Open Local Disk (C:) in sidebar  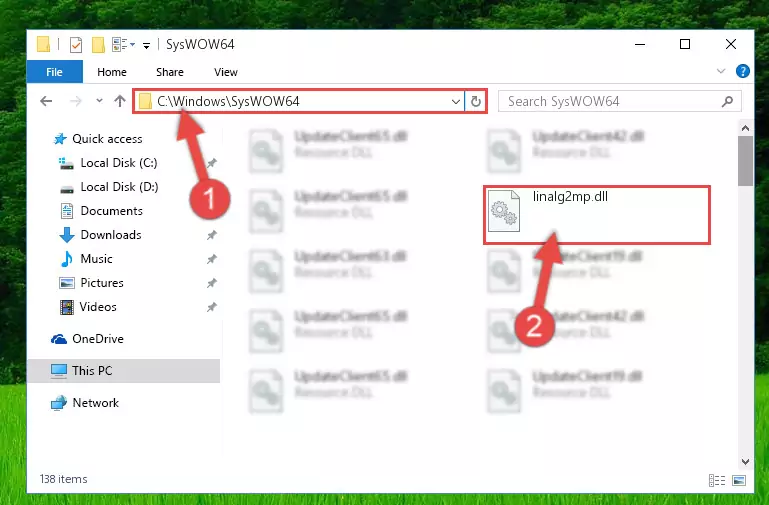point(108,163)
